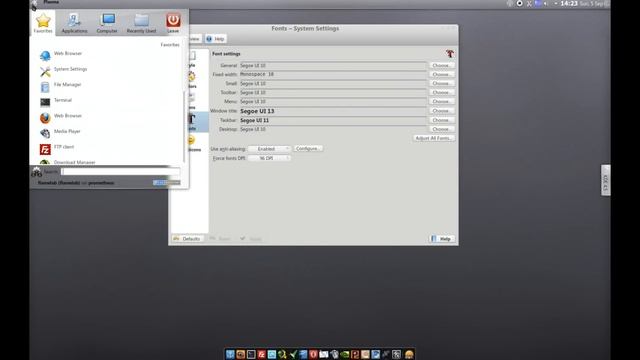Viewport: 640px width, 360px height.
Task: Open the Computer tab in launcher
Action: [x=107, y=23]
